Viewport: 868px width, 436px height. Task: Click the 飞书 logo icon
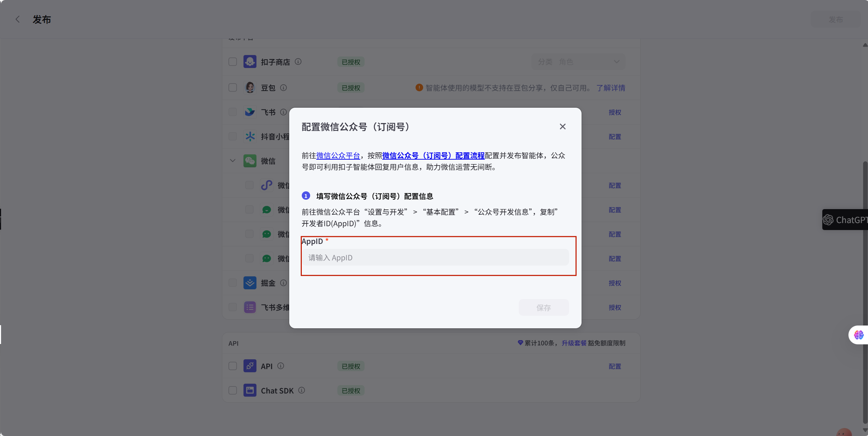[x=250, y=112]
